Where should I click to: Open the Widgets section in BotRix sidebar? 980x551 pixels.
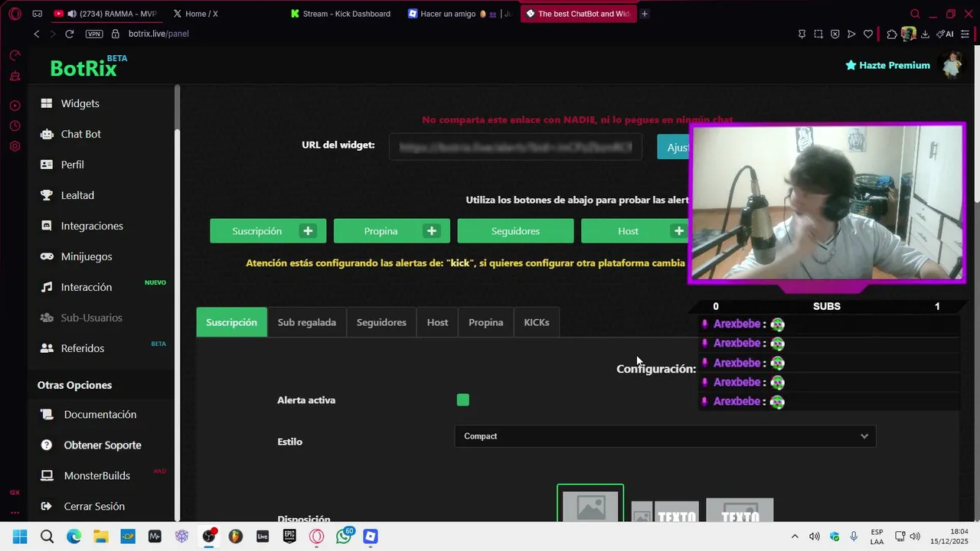(80, 103)
